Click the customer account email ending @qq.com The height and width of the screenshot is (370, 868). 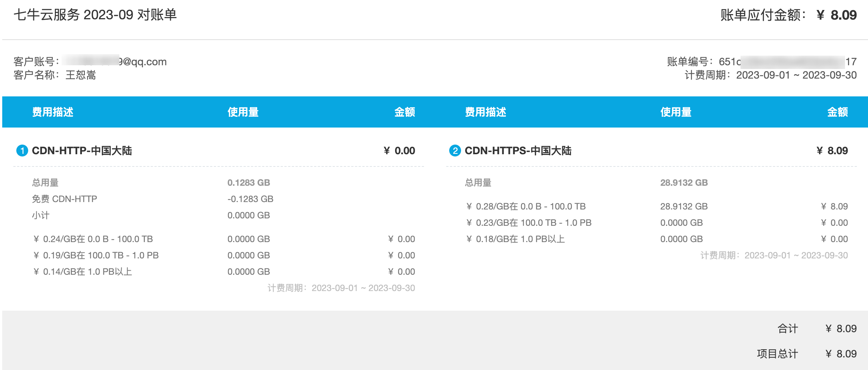click(115, 62)
